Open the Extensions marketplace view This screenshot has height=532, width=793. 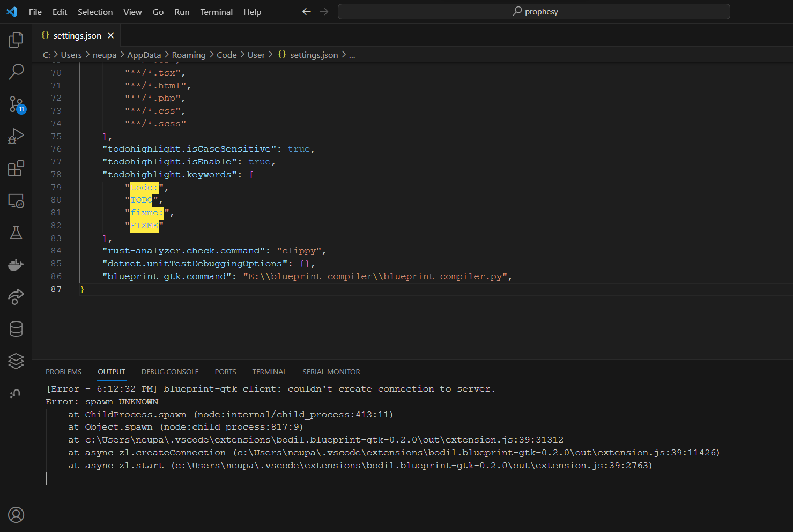point(16,168)
